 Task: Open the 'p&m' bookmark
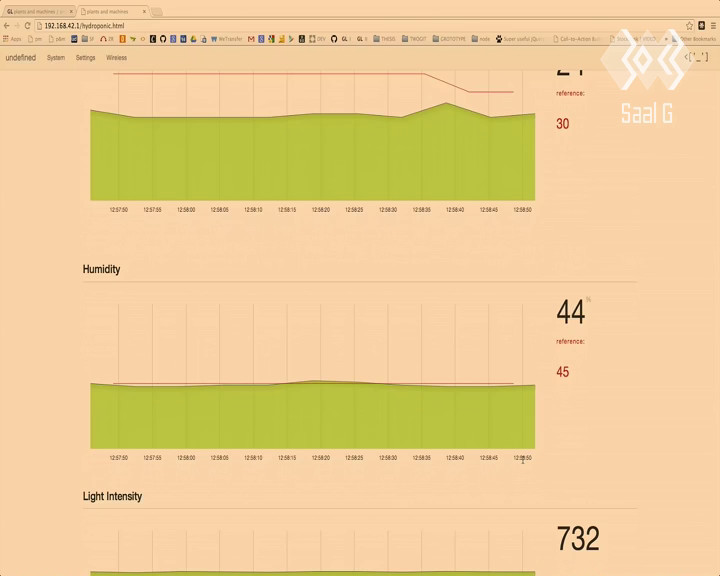(57, 39)
